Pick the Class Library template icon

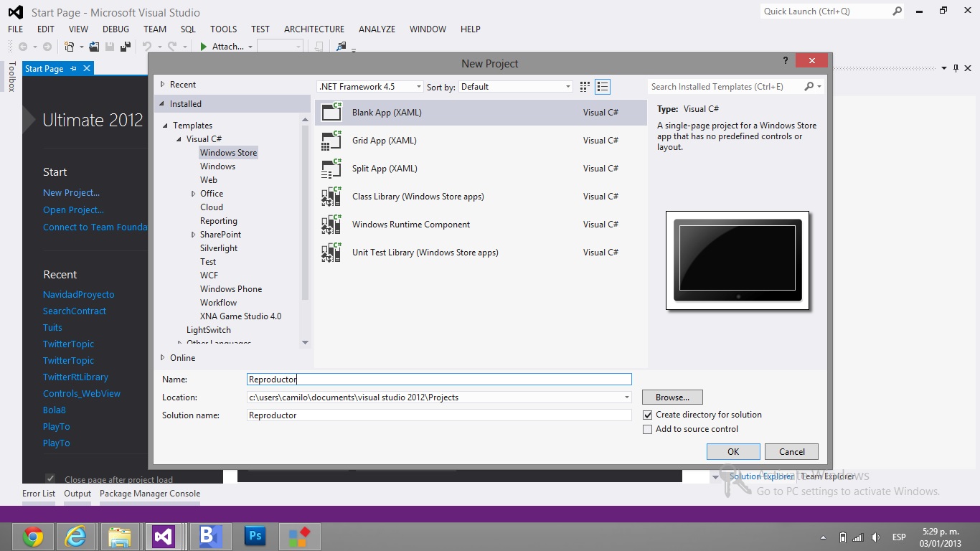tap(331, 197)
